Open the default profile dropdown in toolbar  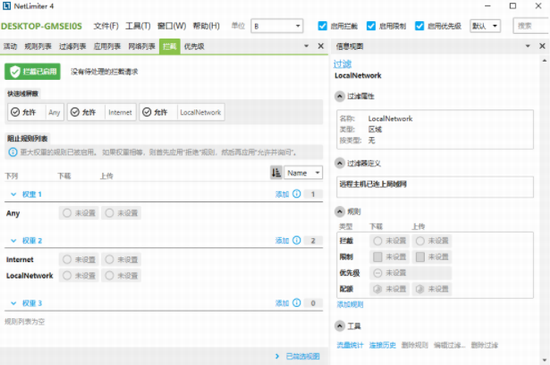tap(485, 26)
